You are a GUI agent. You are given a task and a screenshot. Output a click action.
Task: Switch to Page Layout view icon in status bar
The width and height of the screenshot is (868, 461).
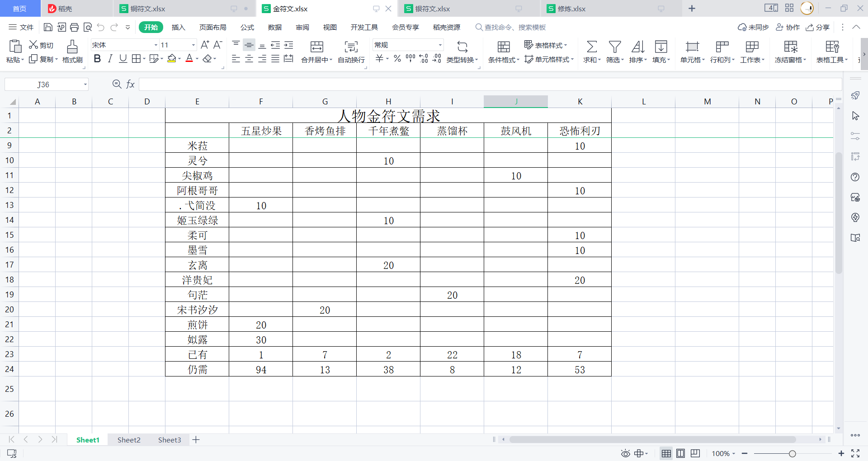tap(680, 453)
